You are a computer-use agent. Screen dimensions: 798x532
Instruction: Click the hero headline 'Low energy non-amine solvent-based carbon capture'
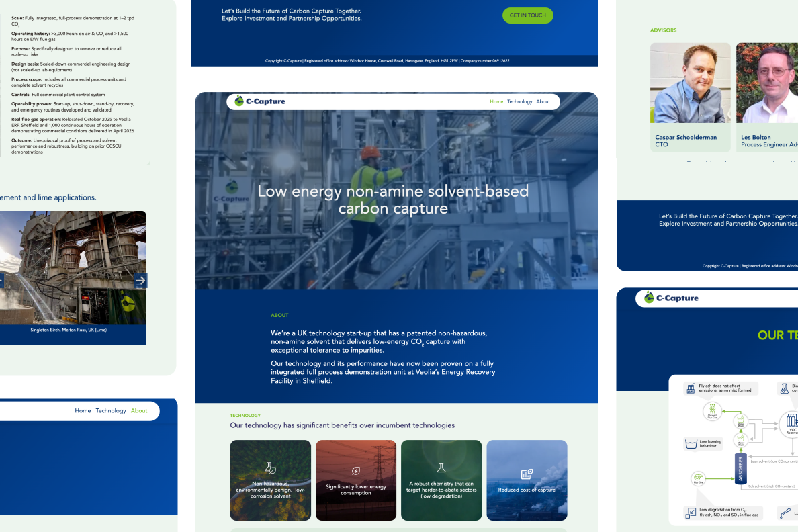[x=393, y=199]
